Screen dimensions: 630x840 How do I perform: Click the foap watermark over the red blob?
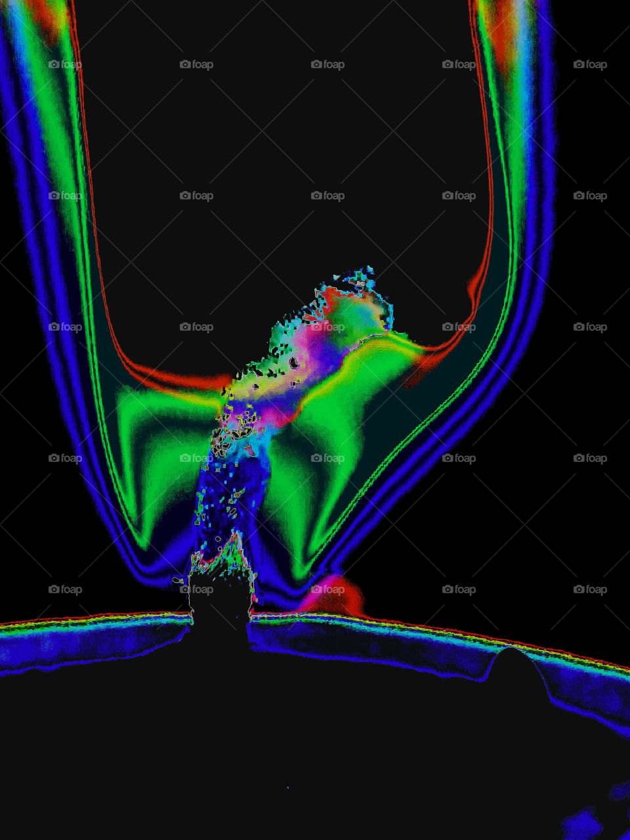point(327,589)
